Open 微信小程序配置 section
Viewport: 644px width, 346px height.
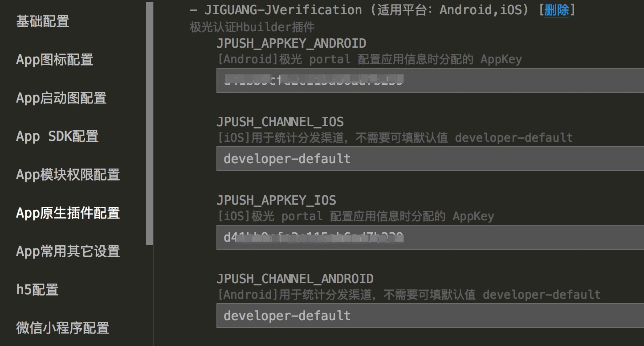pyautogui.click(x=63, y=328)
